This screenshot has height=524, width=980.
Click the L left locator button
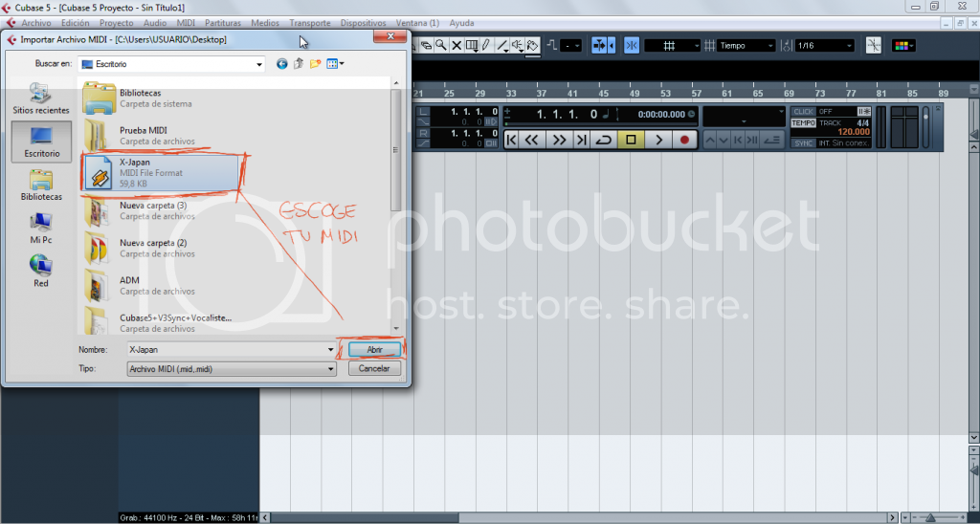click(424, 111)
